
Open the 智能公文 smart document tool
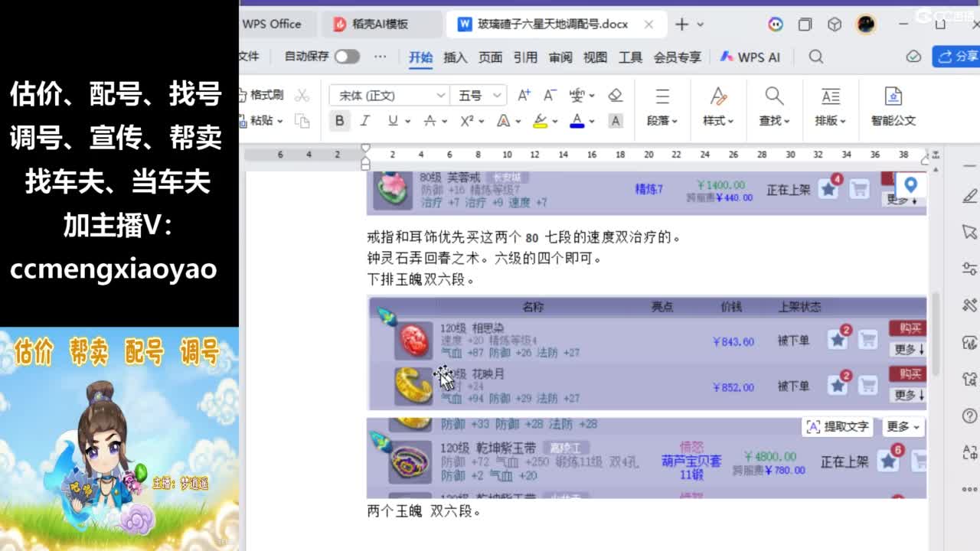(x=893, y=106)
